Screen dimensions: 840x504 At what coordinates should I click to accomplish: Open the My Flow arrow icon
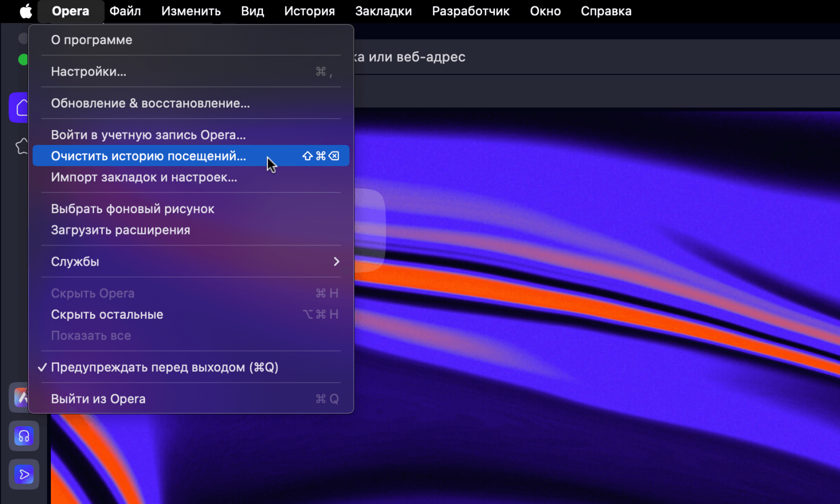(x=24, y=474)
